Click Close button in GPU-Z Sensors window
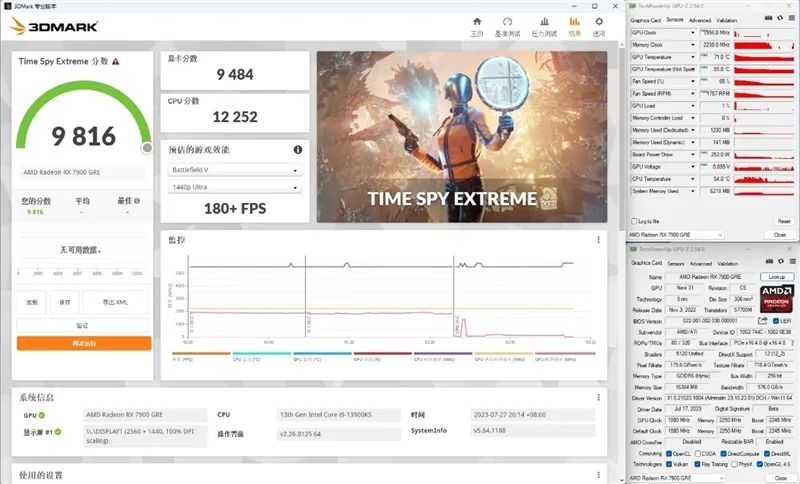The height and width of the screenshot is (484, 800). click(780, 235)
